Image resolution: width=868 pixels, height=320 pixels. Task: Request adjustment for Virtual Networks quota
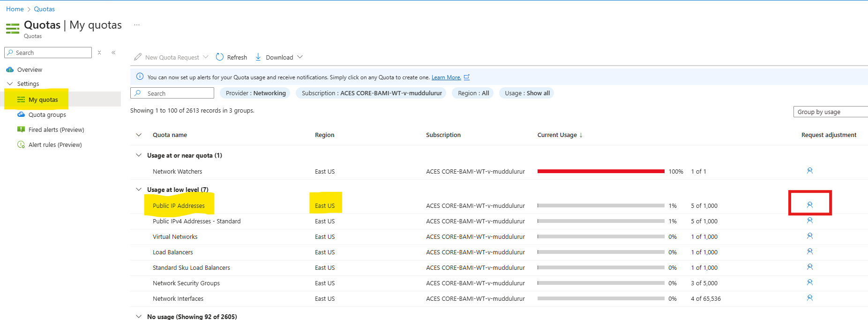point(809,236)
